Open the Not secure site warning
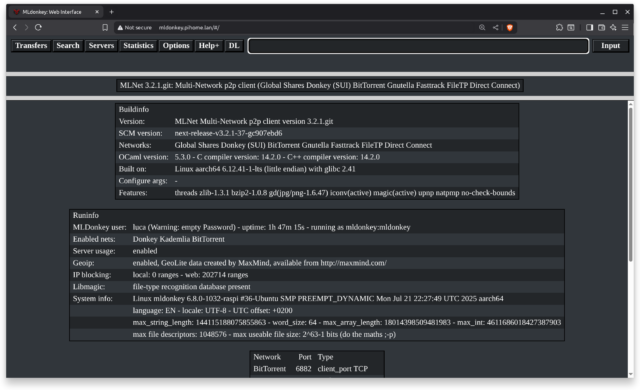 click(135, 27)
